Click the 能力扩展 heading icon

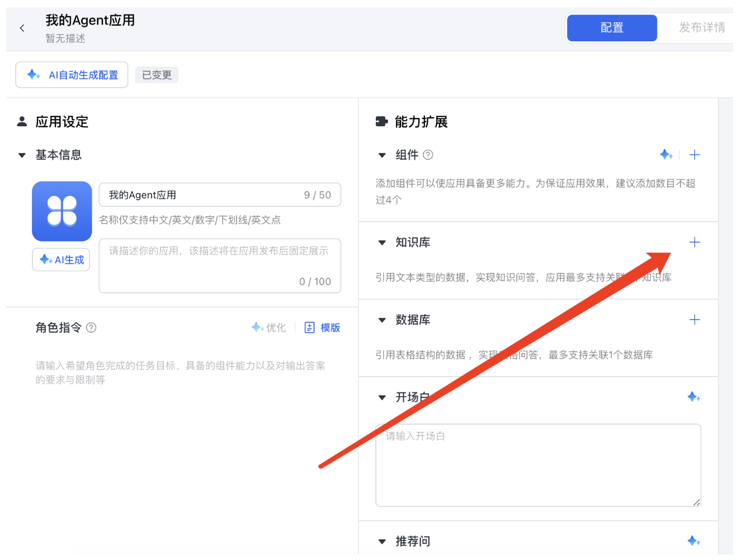pos(382,122)
